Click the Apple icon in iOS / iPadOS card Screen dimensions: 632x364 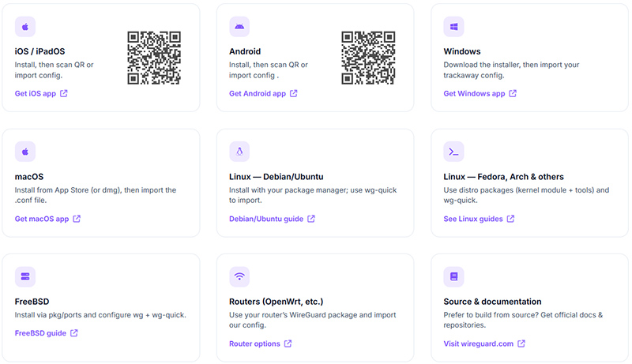[x=25, y=27]
